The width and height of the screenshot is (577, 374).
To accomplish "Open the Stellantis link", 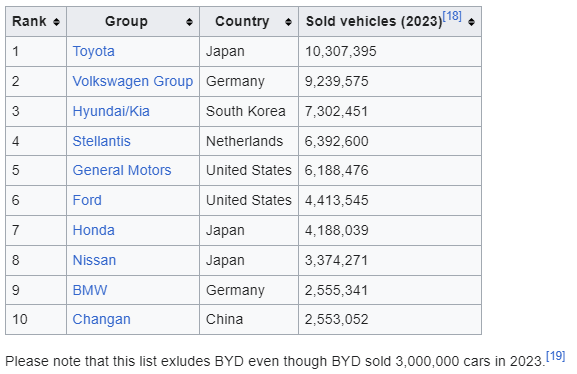I will 102,141.
